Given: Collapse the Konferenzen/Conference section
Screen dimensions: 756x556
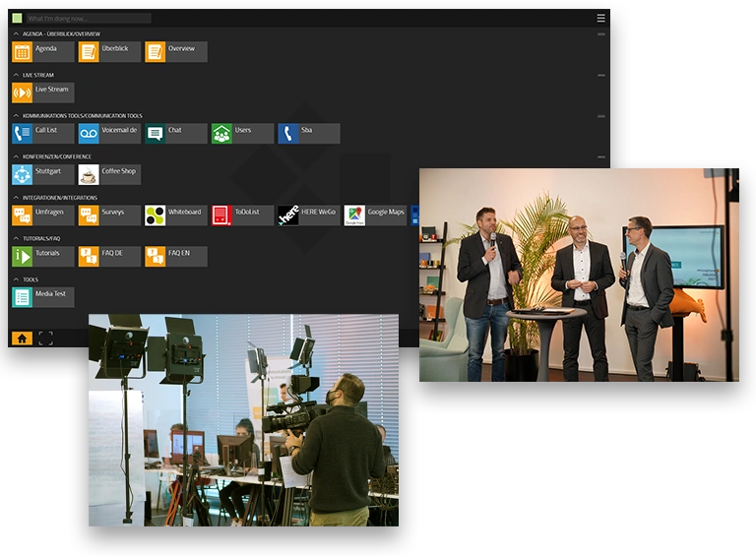Looking at the screenshot, I should (x=16, y=156).
